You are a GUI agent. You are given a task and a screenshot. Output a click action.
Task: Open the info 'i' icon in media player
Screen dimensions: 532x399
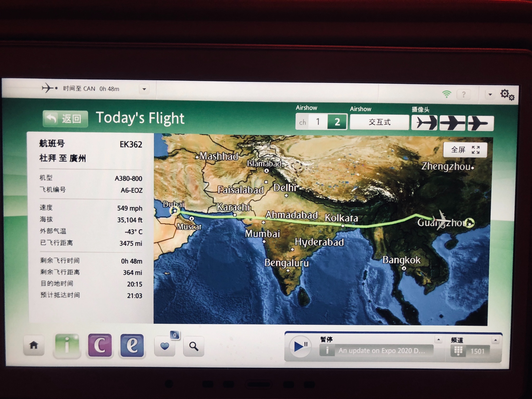pyautogui.click(x=327, y=351)
